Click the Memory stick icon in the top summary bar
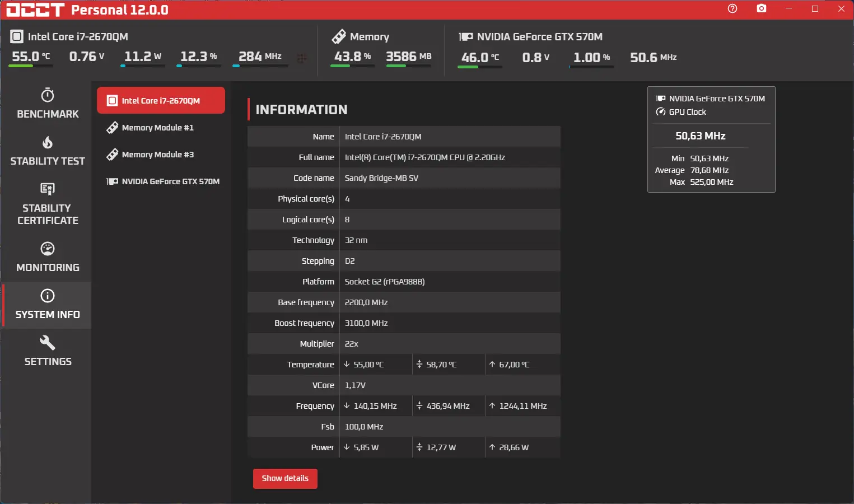854x504 pixels. [339, 36]
